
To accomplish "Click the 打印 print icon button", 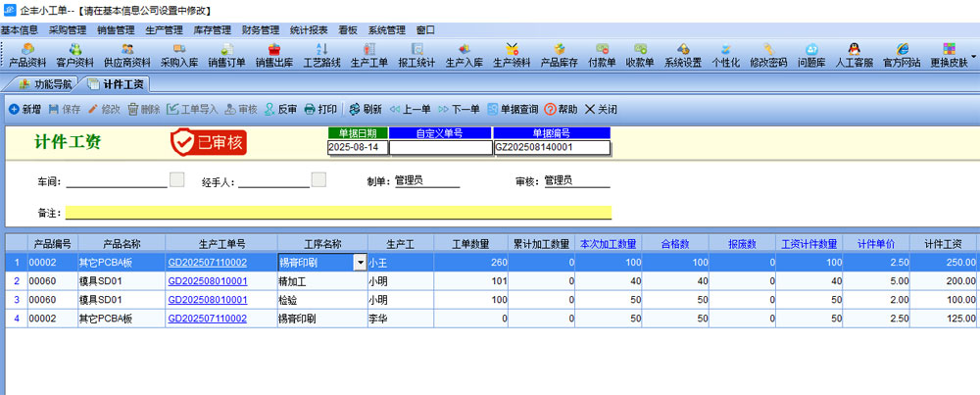I will [x=320, y=109].
